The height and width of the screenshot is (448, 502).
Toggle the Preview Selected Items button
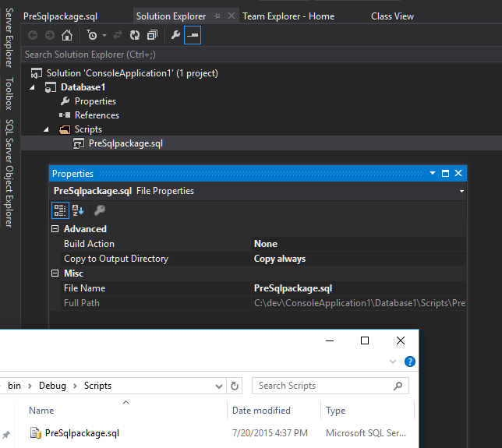coord(192,35)
